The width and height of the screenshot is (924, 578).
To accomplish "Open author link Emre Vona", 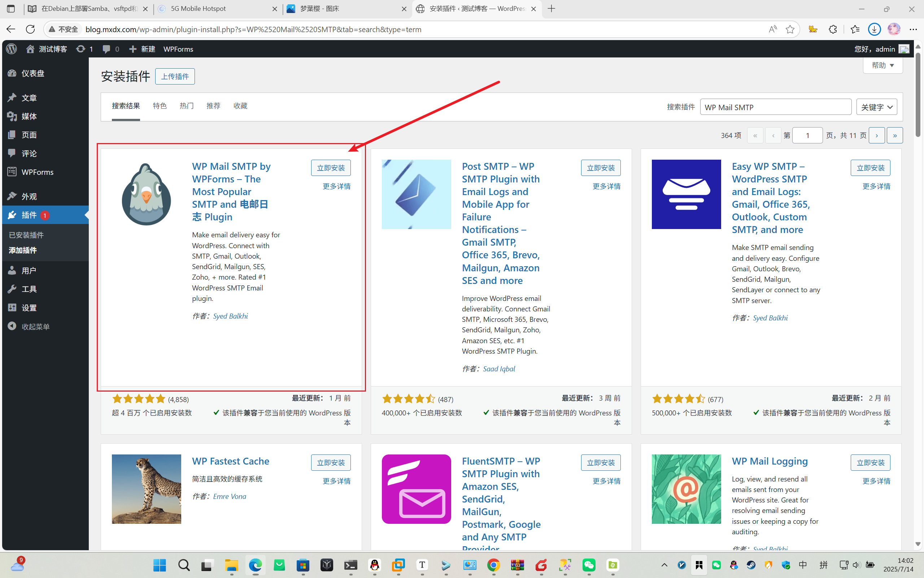I will click(230, 496).
